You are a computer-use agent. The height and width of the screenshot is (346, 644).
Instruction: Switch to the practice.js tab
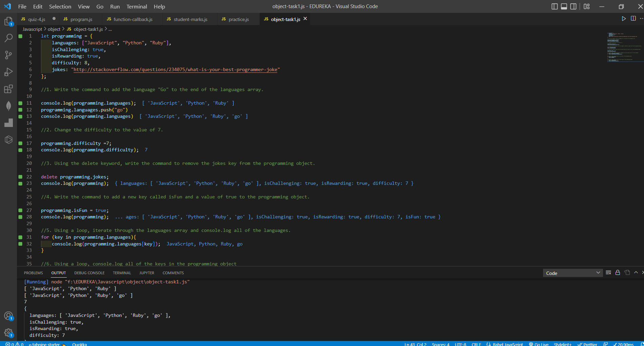tap(238, 19)
